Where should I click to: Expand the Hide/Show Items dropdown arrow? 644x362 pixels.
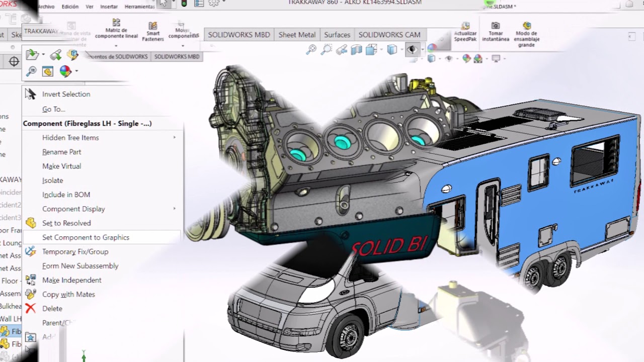[x=422, y=50]
